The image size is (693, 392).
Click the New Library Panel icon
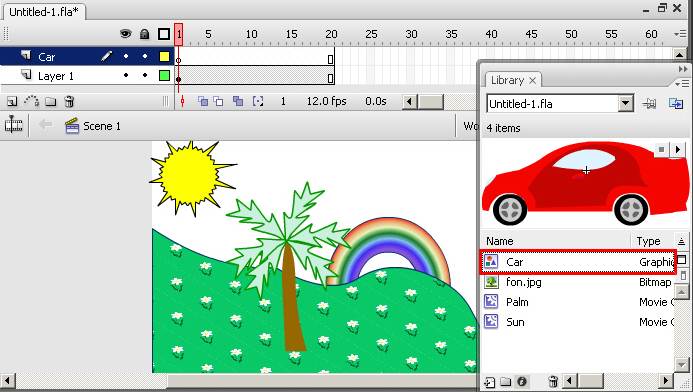click(x=676, y=103)
